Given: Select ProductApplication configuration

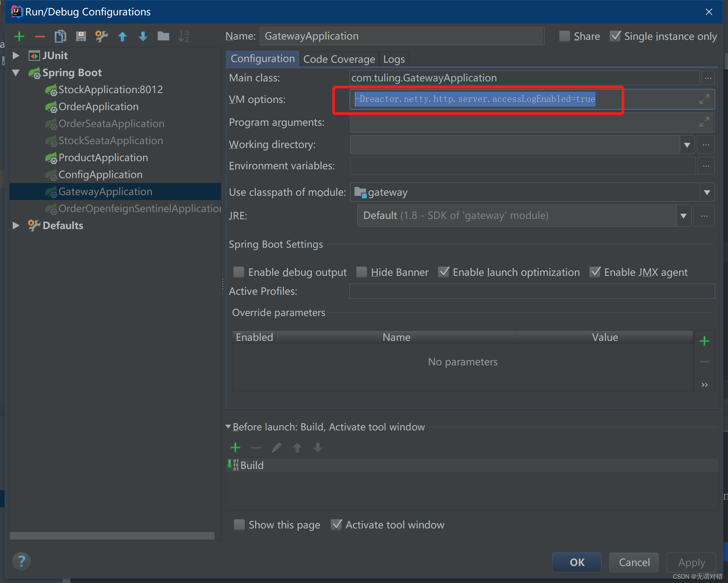Looking at the screenshot, I should coord(103,158).
